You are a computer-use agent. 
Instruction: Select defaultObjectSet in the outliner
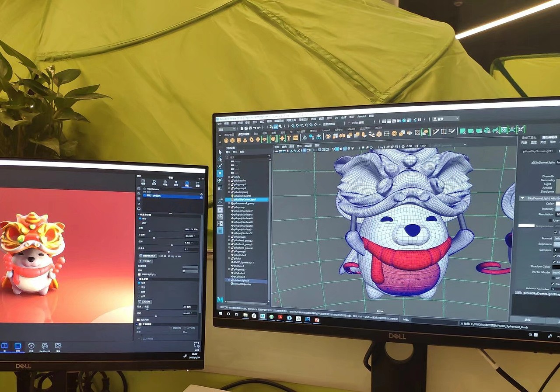tap(242, 284)
